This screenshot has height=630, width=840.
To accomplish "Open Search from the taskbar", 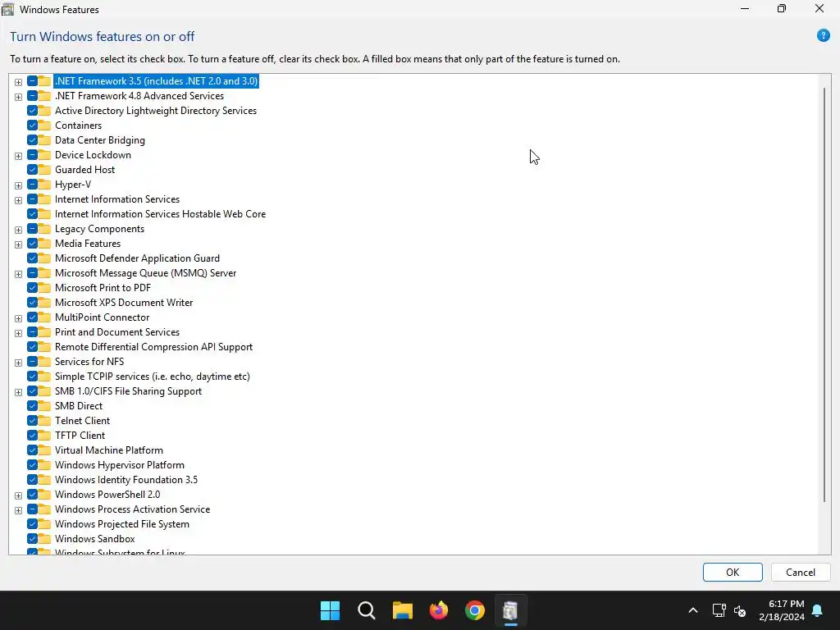I will pyautogui.click(x=367, y=610).
